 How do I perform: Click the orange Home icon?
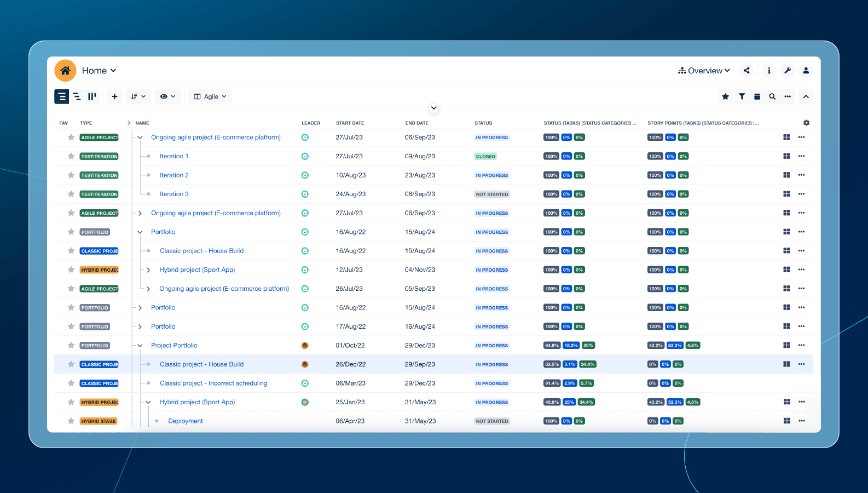(x=65, y=71)
